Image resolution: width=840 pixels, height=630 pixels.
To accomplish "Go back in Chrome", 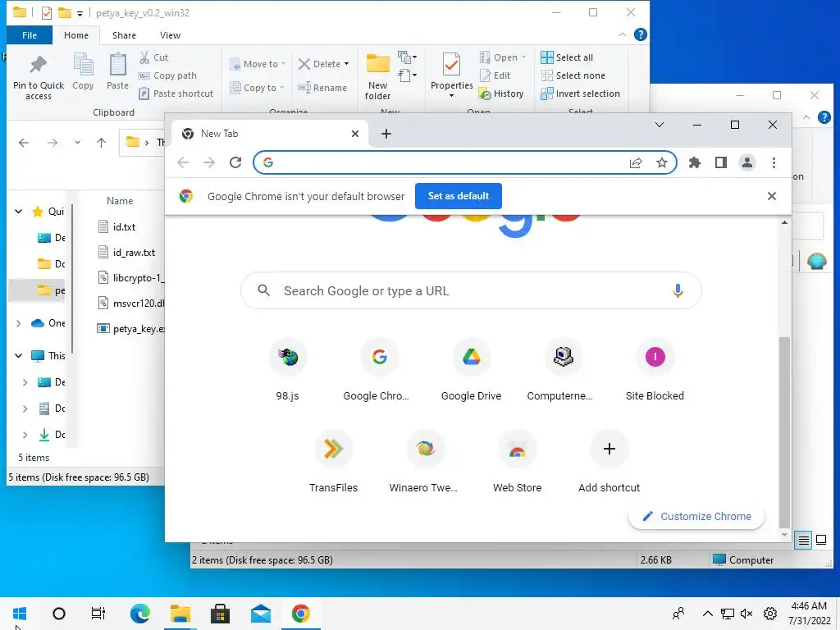I will pos(183,162).
